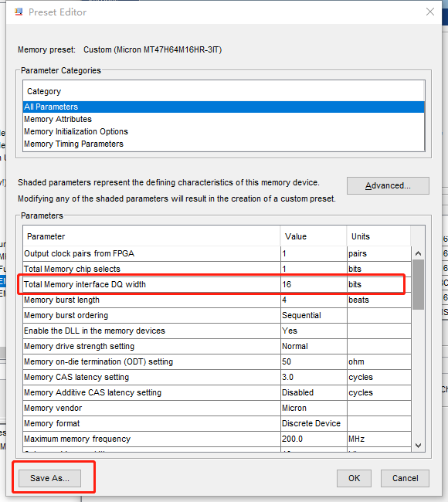This screenshot has width=448, height=502.
Task: Edit the DQ width value 16
Action: [314, 284]
